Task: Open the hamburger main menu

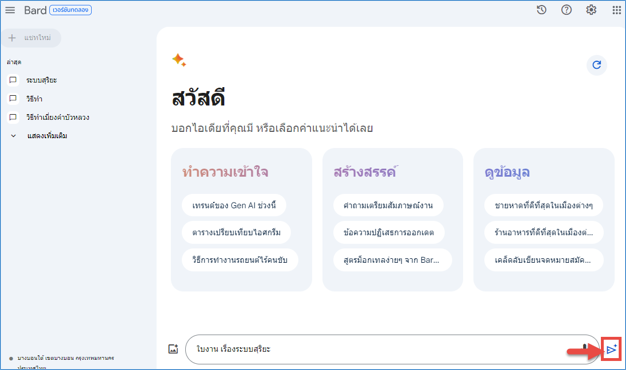Action: (x=10, y=10)
